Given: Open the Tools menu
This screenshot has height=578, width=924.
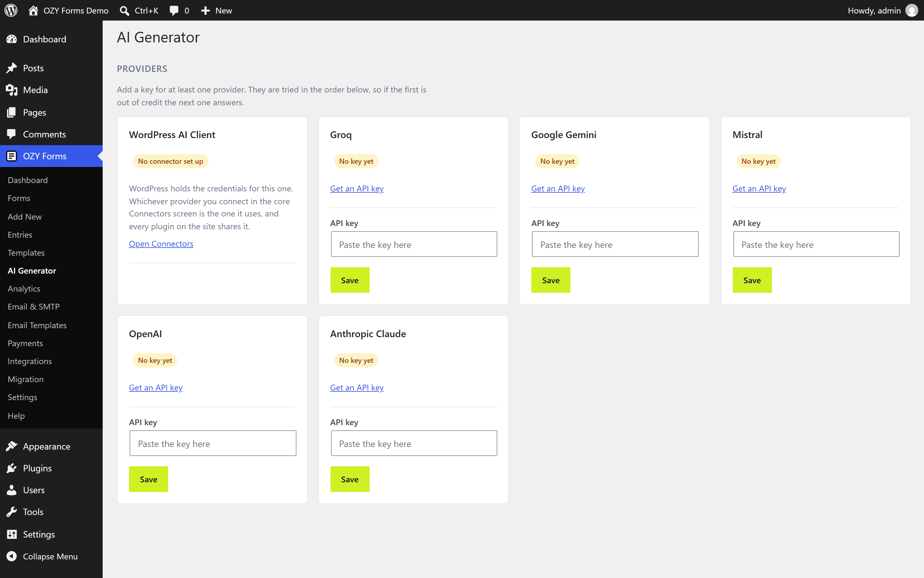Looking at the screenshot, I should (51, 512).
